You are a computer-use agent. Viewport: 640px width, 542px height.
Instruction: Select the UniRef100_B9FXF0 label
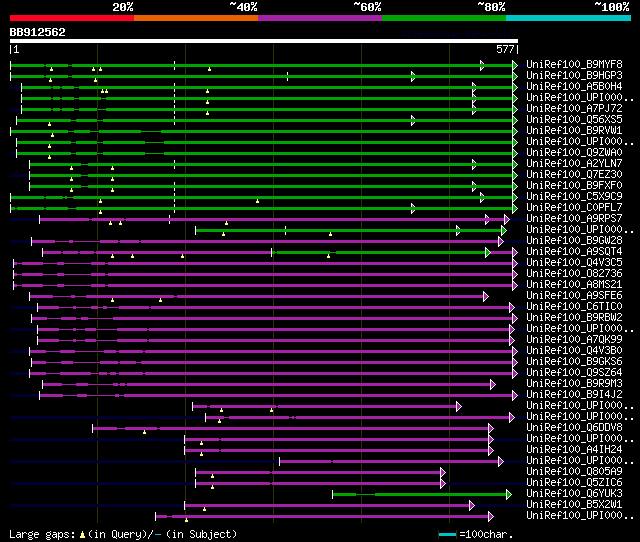click(x=574, y=186)
